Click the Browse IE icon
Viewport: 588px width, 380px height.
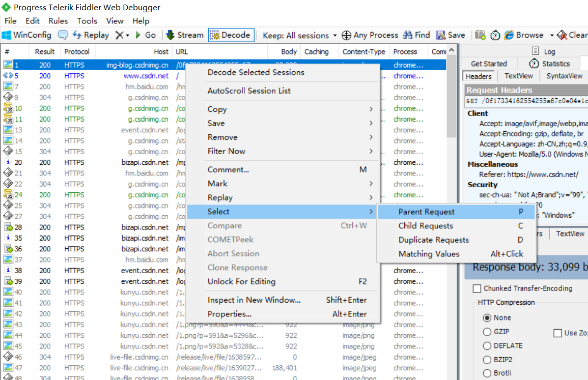pyautogui.click(x=509, y=35)
